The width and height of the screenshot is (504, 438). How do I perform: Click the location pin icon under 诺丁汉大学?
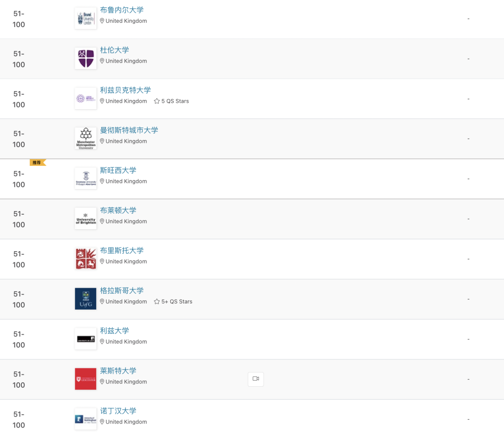point(102,422)
